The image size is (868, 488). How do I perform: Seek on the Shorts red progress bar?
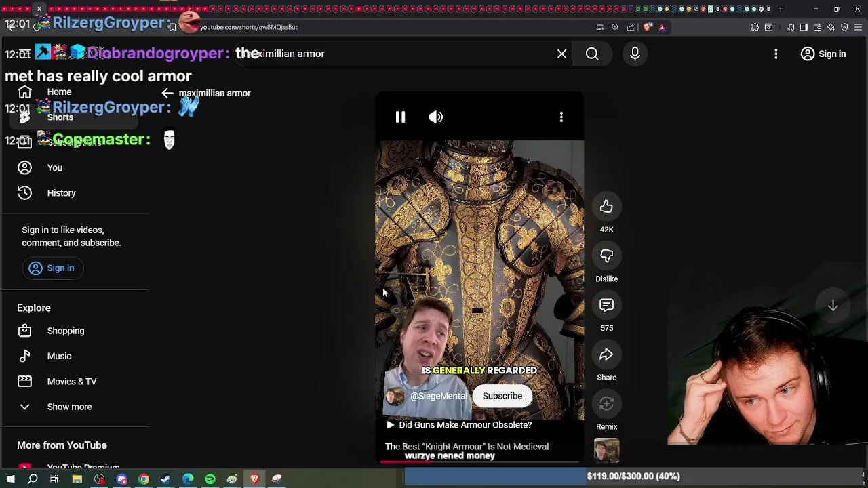tap(479, 462)
